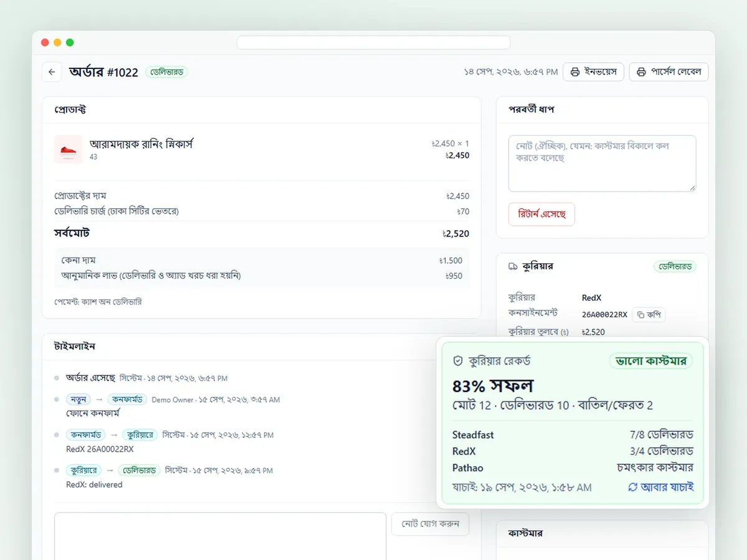
Task: Click the delivery charge ৳70 value
Action: click(463, 212)
